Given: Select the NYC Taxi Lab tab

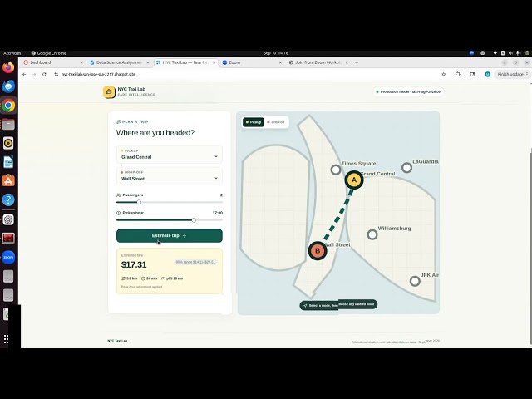Looking at the screenshot, I should pos(185,62).
